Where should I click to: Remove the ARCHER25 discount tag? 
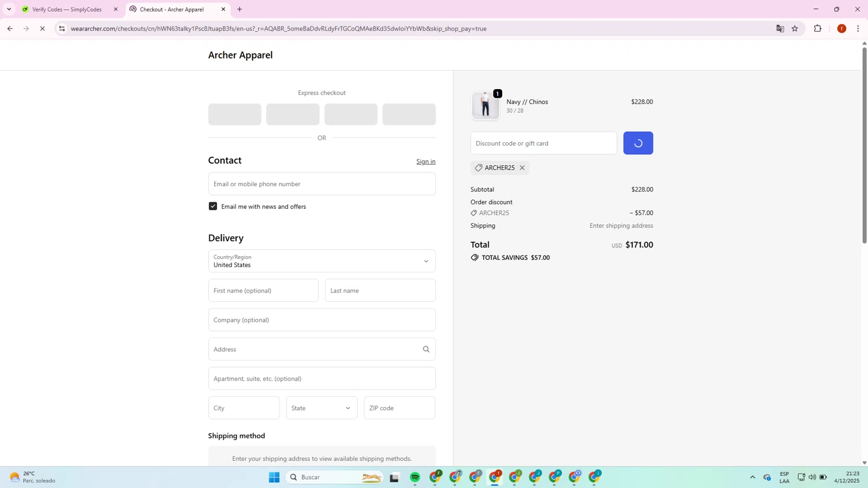(522, 168)
